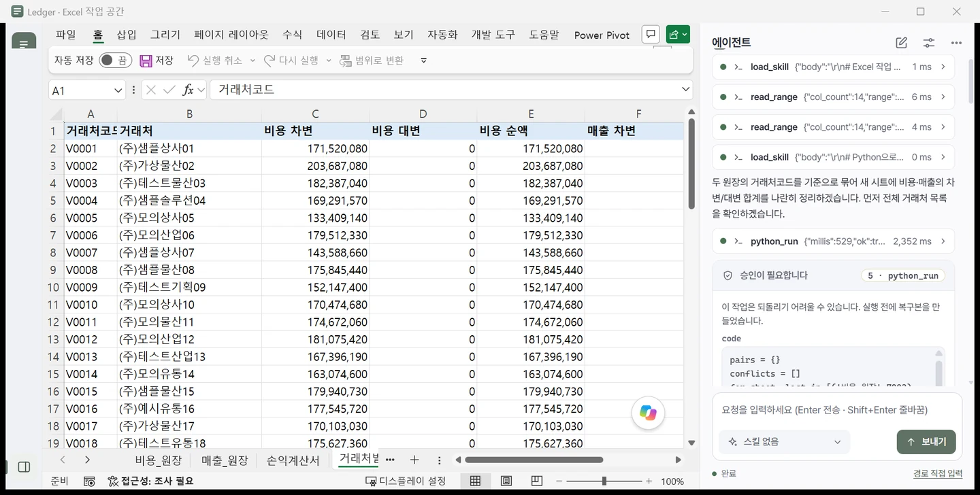
Task: Click the 100% zoom level
Action: click(x=672, y=481)
